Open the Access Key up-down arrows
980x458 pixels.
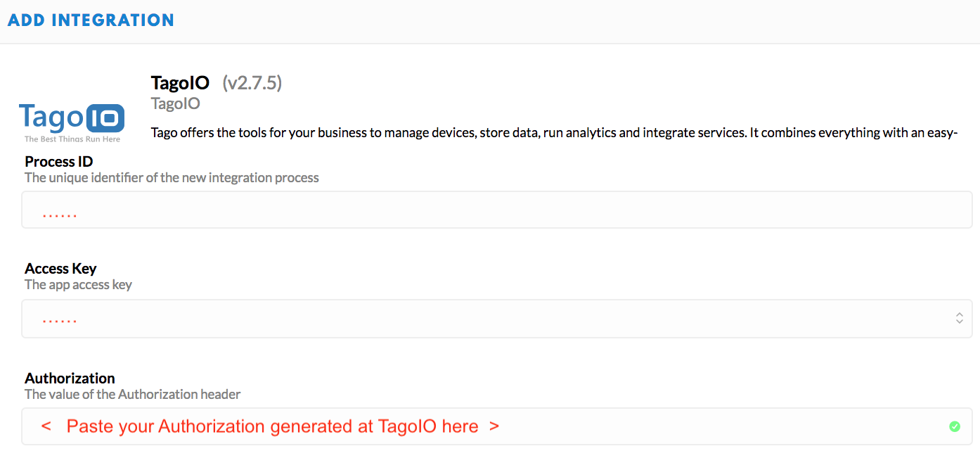click(x=959, y=318)
